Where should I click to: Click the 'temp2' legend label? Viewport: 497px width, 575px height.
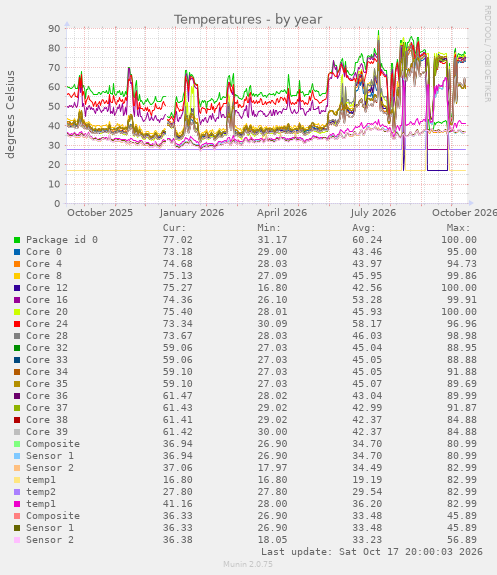click(x=41, y=492)
